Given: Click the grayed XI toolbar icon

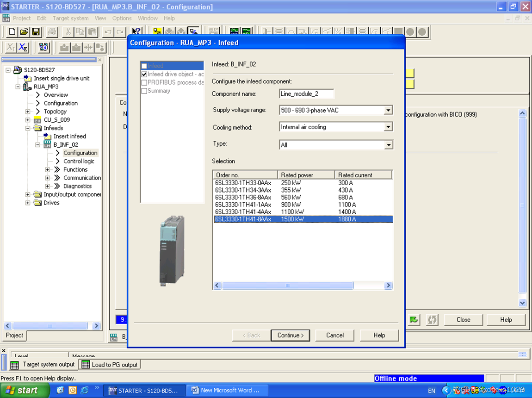Looking at the screenshot, I should click(x=11, y=48).
